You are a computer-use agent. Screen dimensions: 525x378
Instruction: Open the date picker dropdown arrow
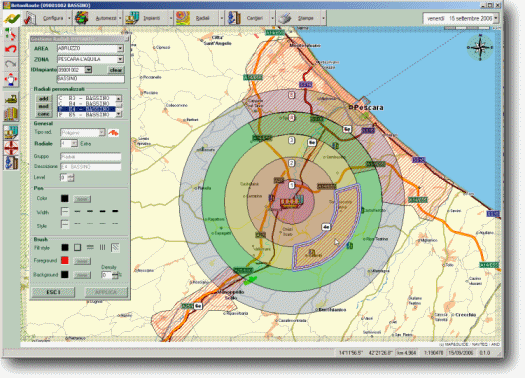pyautogui.click(x=496, y=18)
